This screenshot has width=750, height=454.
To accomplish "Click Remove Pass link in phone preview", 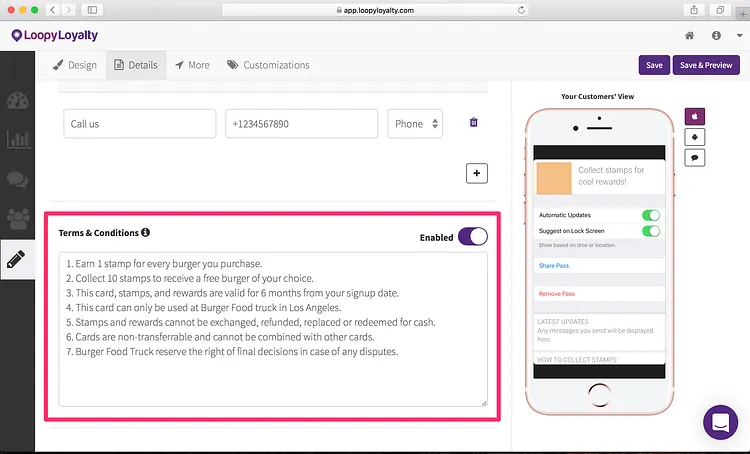I will [557, 294].
